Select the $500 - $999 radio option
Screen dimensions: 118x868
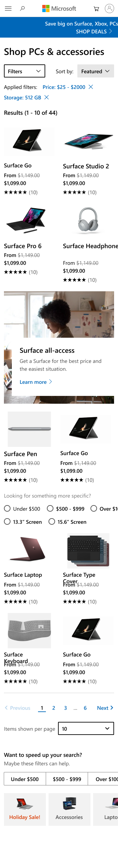pyautogui.click(x=50, y=508)
